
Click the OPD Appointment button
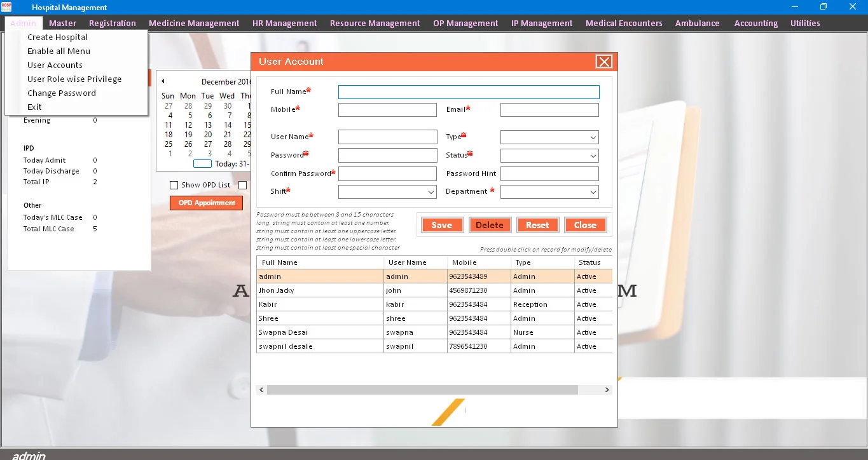[206, 203]
